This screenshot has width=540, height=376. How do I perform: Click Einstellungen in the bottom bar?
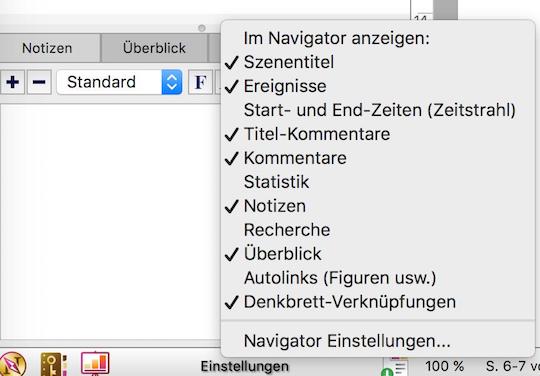[x=245, y=366]
